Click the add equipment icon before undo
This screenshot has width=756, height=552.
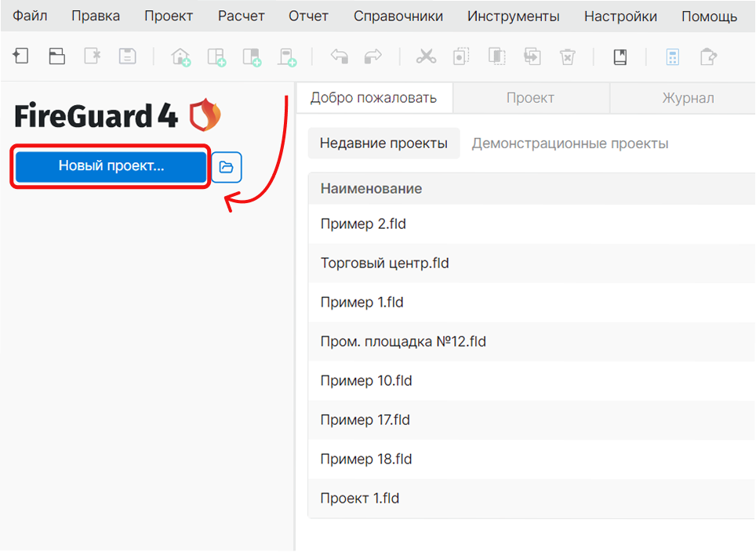point(287,57)
